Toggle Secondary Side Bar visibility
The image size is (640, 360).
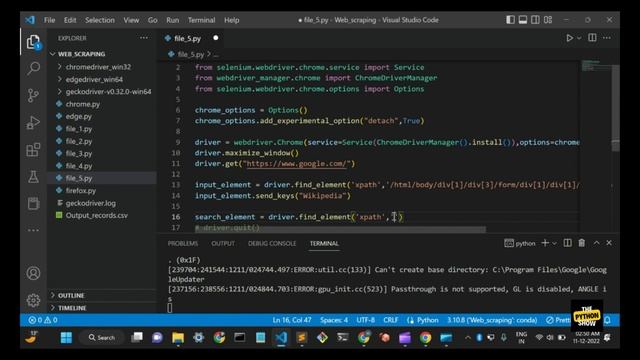point(535,20)
